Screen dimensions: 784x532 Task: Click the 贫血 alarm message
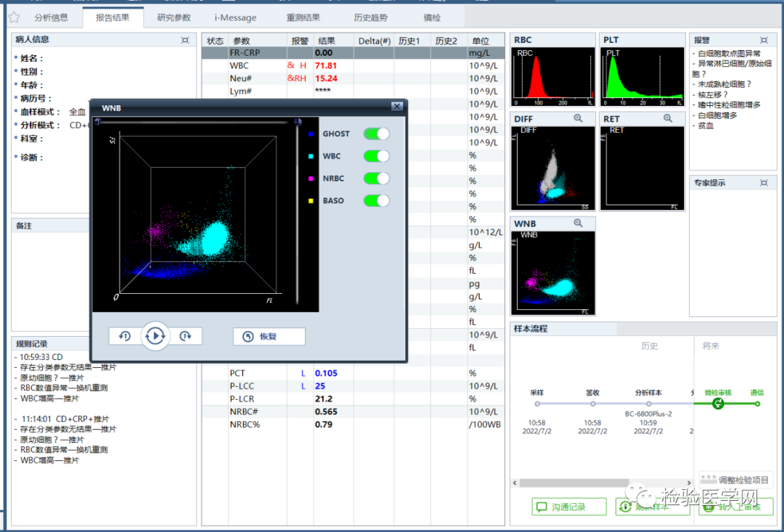(706, 126)
